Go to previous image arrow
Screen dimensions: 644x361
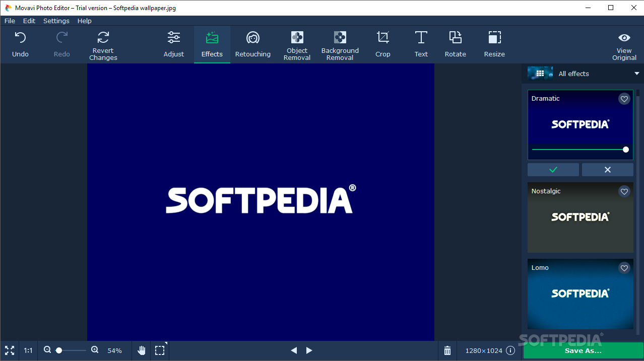click(294, 350)
